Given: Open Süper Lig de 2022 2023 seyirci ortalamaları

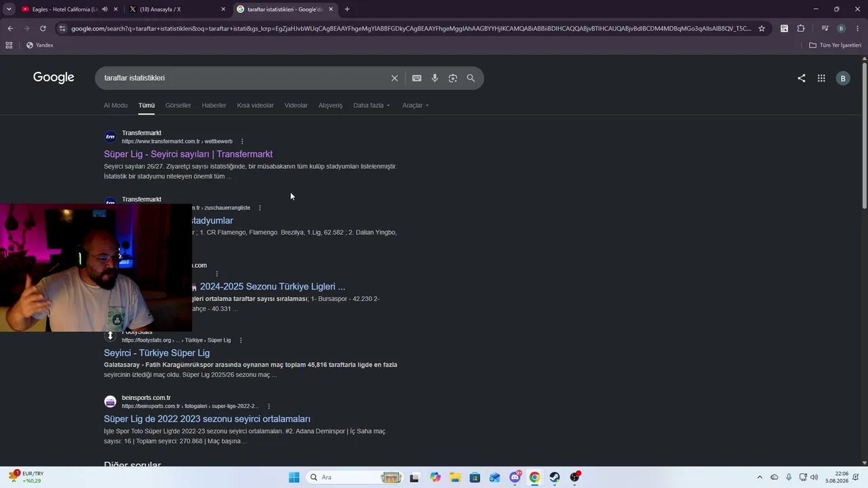Looking at the screenshot, I should click(x=207, y=419).
